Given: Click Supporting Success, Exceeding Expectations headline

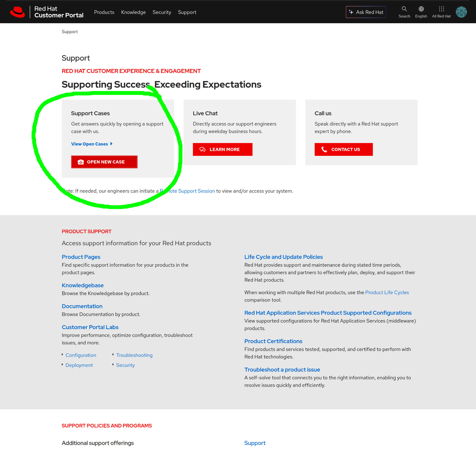Looking at the screenshot, I should (162, 85).
